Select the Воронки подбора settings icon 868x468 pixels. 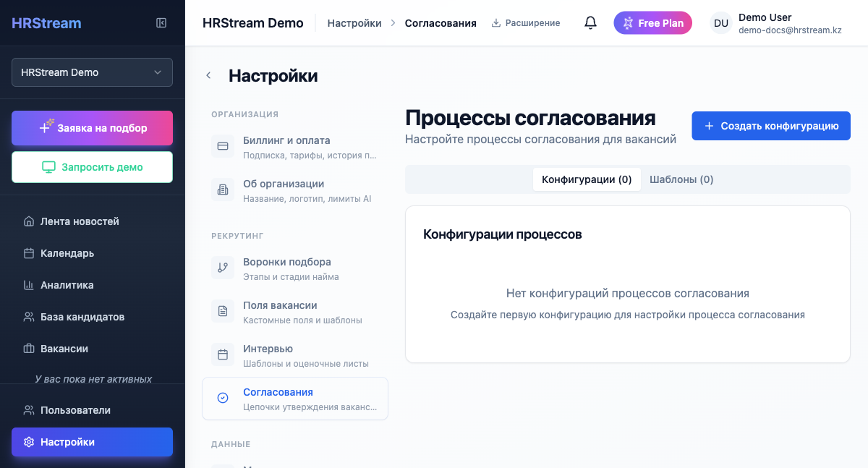pos(222,268)
